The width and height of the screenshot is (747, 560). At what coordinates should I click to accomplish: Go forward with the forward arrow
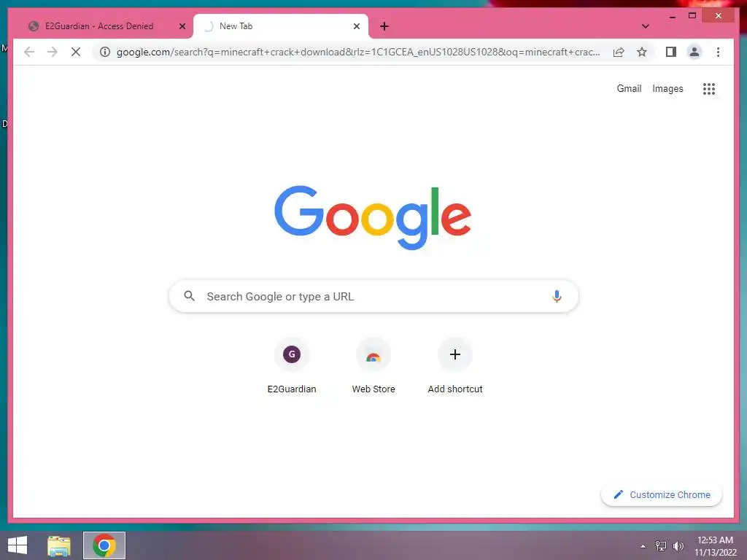click(53, 52)
